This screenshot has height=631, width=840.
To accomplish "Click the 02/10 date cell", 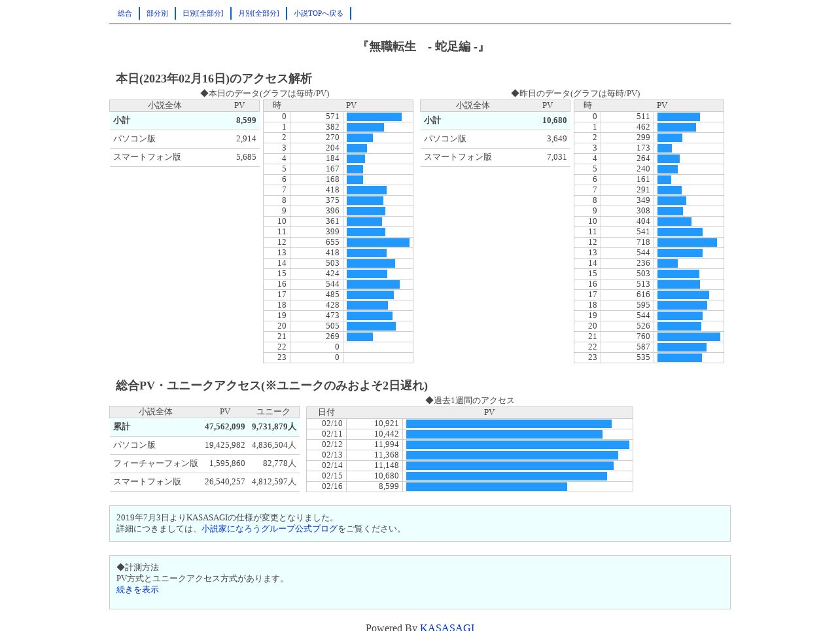I will click(326, 424).
